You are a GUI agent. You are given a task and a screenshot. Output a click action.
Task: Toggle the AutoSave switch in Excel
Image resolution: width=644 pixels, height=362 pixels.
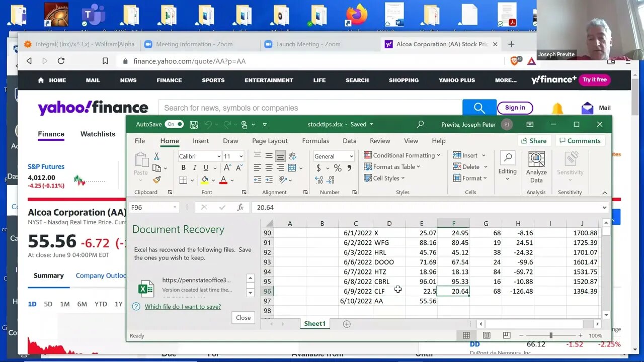174,124
